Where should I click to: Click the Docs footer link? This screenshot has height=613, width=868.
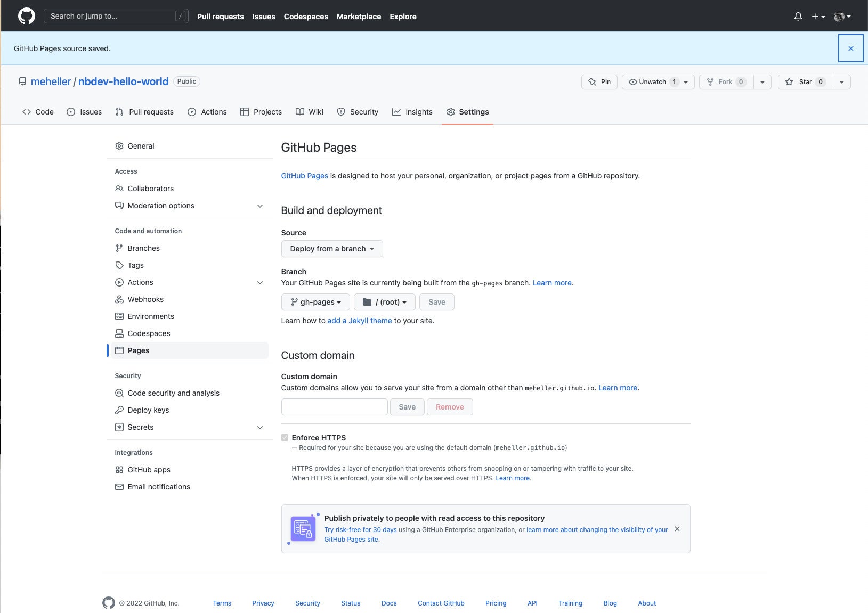click(x=389, y=603)
